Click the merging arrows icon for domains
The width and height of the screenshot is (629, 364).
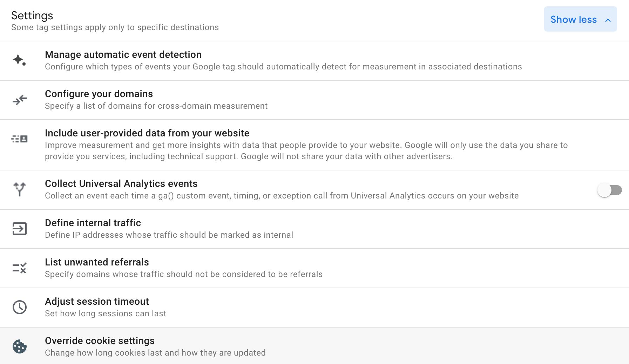(20, 100)
